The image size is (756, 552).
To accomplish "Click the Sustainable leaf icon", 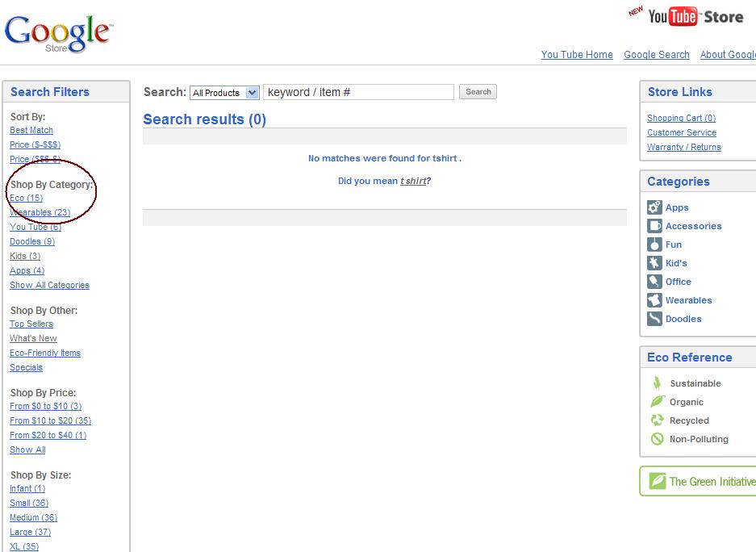I will click(657, 383).
